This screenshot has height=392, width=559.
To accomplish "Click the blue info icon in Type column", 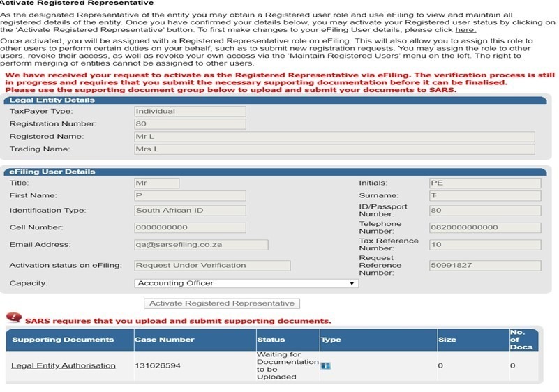I will [x=326, y=365].
